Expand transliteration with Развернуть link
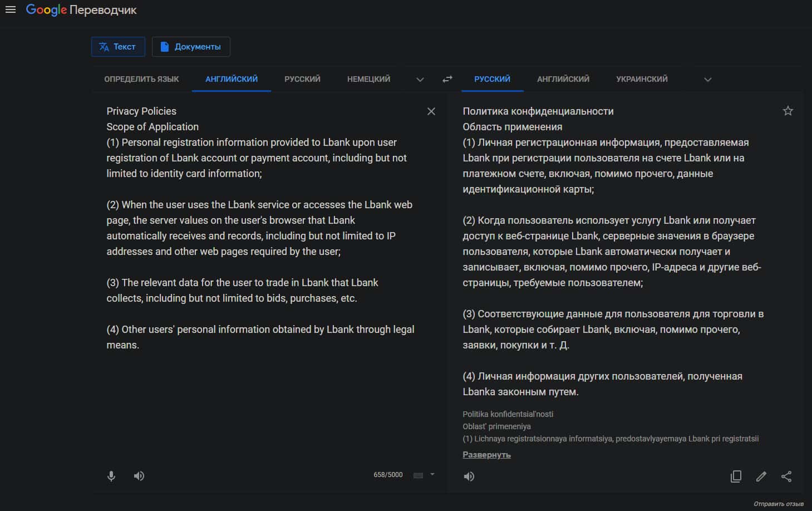The image size is (812, 511). pos(486,455)
